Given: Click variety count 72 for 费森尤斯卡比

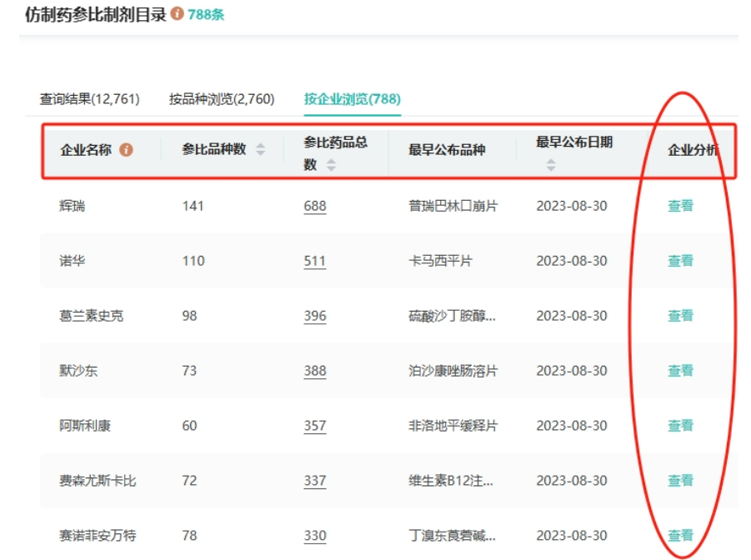Looking at the screenshot, I should pyautogui.click(x=189, y=481).
